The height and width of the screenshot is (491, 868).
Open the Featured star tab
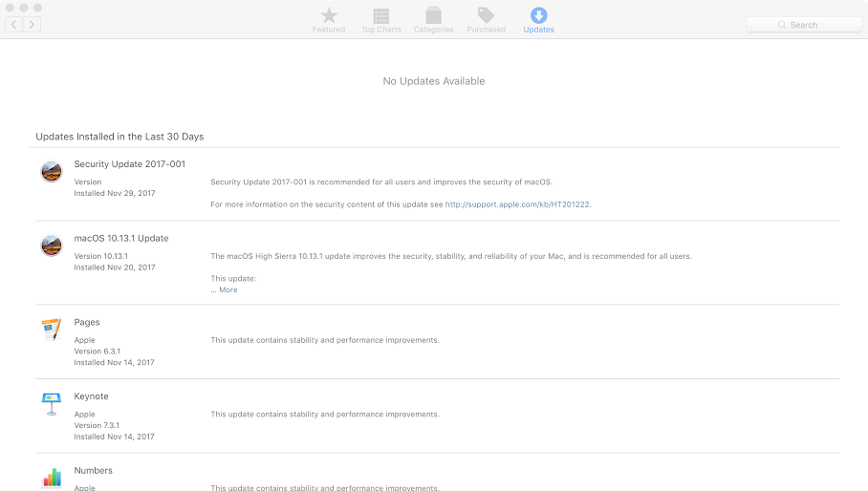pyautogui.click(x=329, y=20)
